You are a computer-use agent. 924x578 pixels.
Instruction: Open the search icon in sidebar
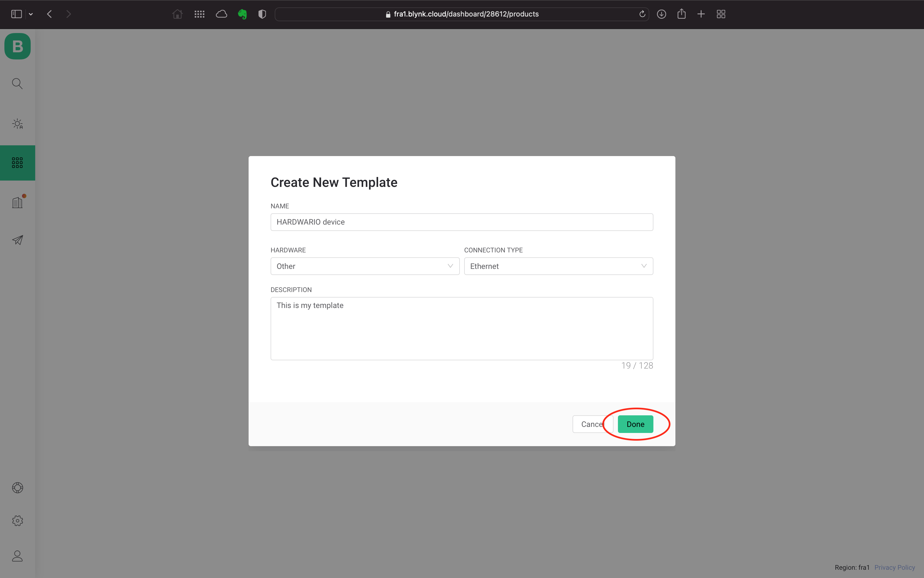pos(17,83)
